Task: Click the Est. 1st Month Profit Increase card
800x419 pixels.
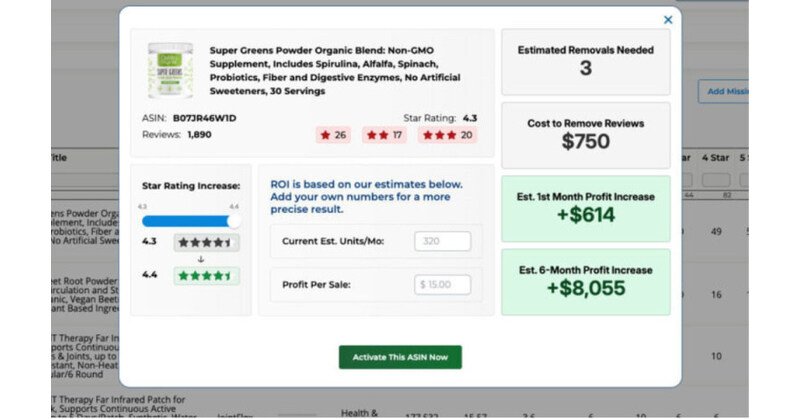Action: click(x=585, y=207)
